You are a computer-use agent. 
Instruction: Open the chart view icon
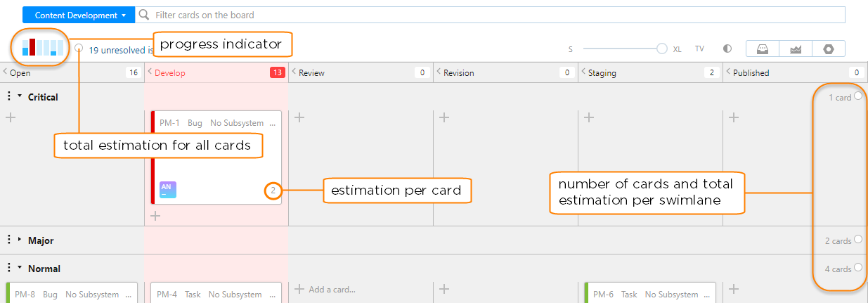[x=796, y=49]
